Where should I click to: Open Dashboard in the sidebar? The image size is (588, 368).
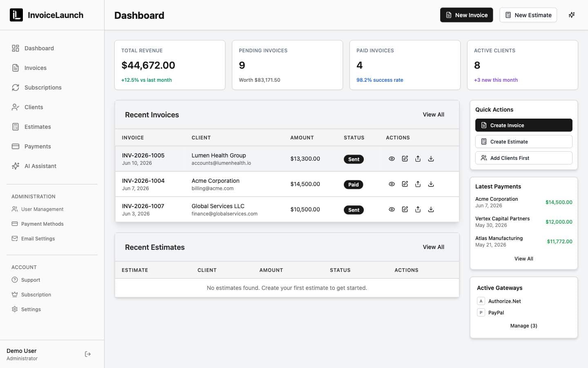tap(52, 48)
